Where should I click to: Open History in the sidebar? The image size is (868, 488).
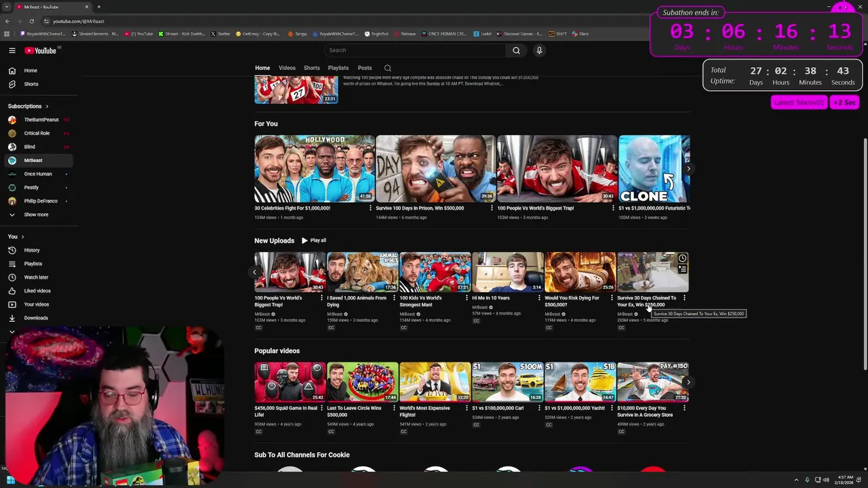tap(40, 250)
